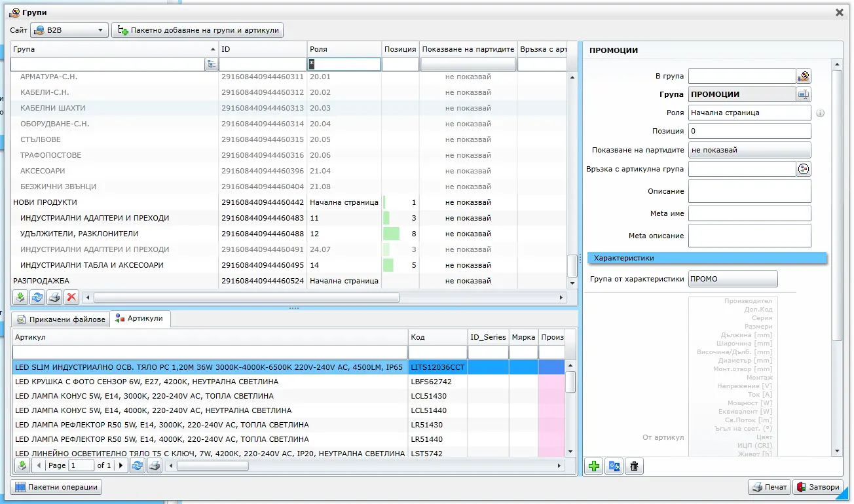Click Meta описание text area
Screen dimensions: 854x504
pos(749,236)
